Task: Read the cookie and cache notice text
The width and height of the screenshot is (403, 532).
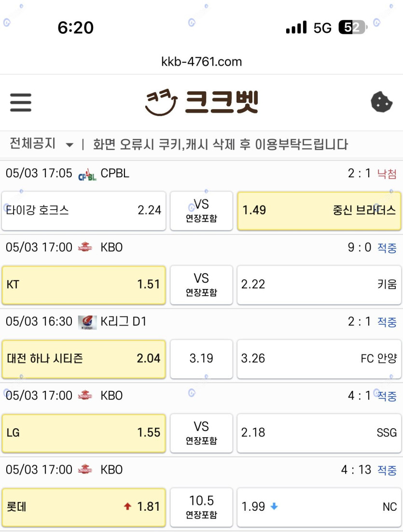Action: [221, 144]
